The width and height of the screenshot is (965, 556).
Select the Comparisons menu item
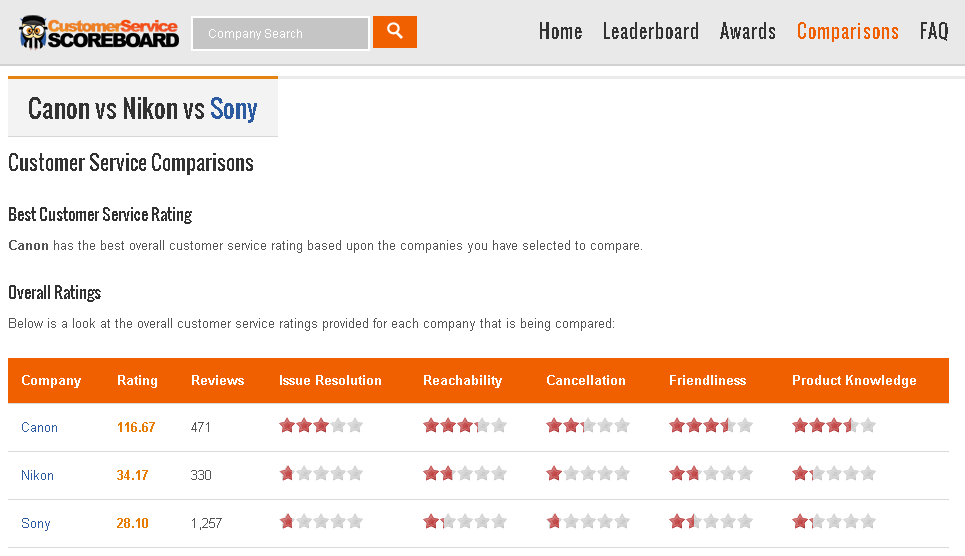click(x=847, y=31)
